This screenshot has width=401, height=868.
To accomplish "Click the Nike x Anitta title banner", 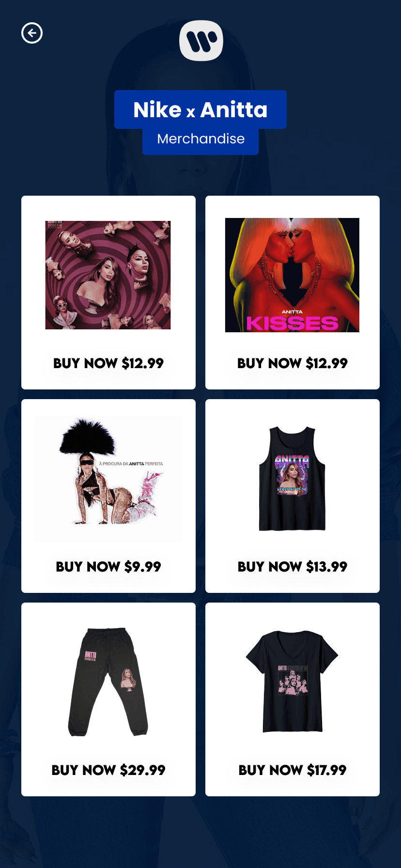I will point(200,109).
